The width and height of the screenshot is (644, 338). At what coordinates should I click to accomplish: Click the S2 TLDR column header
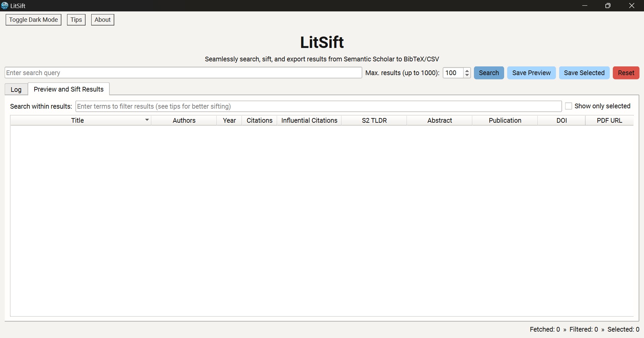click(374, 120)
